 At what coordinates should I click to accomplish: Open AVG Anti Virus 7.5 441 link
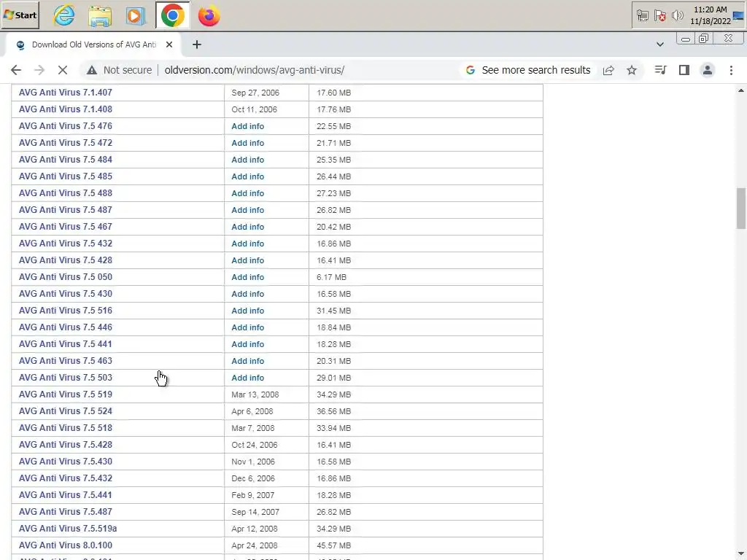65,344
